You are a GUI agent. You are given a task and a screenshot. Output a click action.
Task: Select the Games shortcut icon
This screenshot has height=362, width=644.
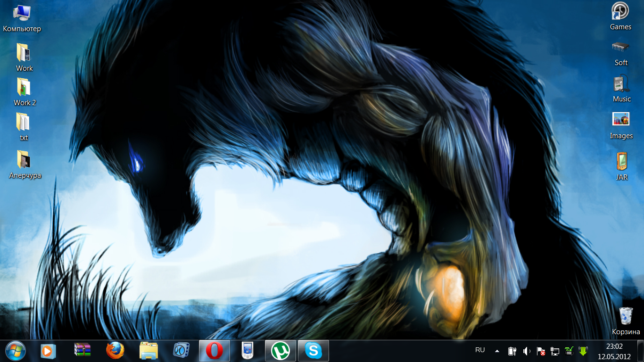pyautogui.click(x=620, y=16)
